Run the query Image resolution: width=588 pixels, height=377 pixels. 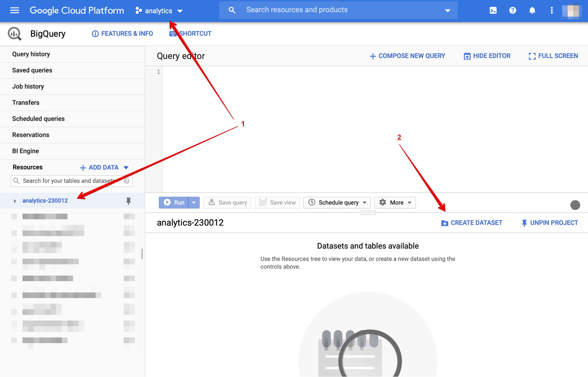click(174, 203)
